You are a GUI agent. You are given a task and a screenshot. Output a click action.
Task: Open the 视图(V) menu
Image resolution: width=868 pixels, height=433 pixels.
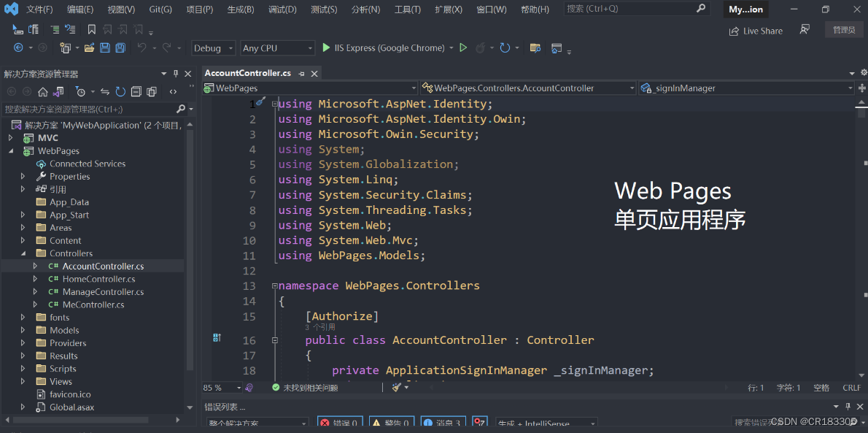click(x=121, y=9)
